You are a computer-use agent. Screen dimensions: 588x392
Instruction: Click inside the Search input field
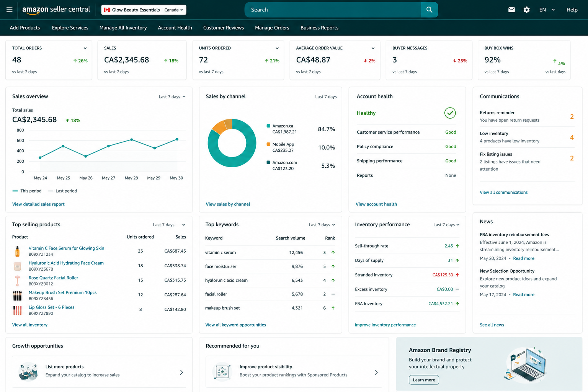click(333, 10)
